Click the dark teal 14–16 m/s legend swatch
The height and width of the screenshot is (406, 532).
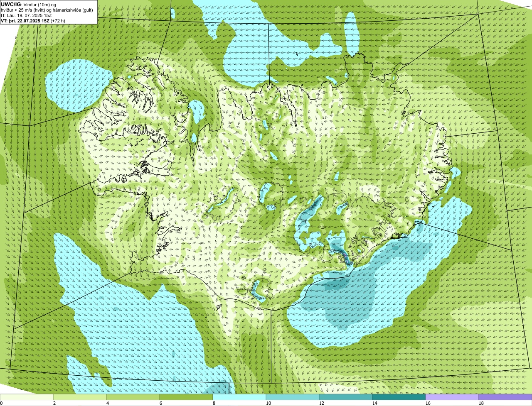[399, 397]
